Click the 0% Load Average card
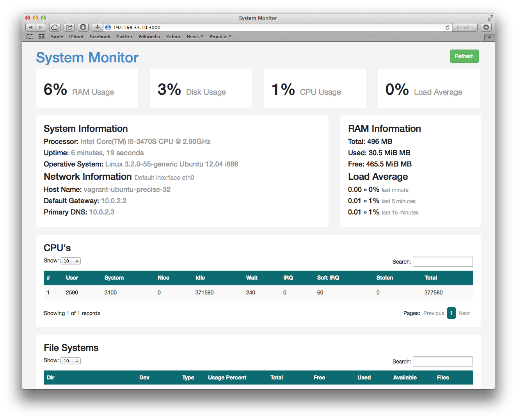Viewport: 517px width, 420px height. pos(429,88)
